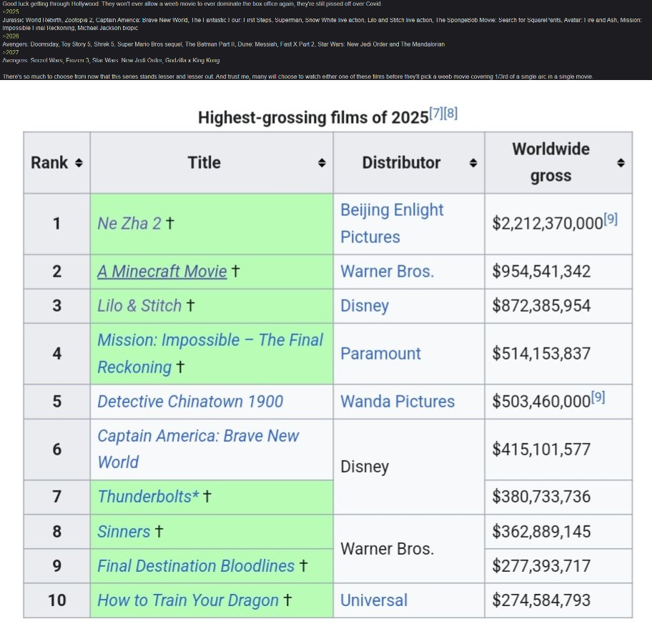Click the $362,889,145 gross cell
Screen dimensions: 652x644
(x=558, y=532)
